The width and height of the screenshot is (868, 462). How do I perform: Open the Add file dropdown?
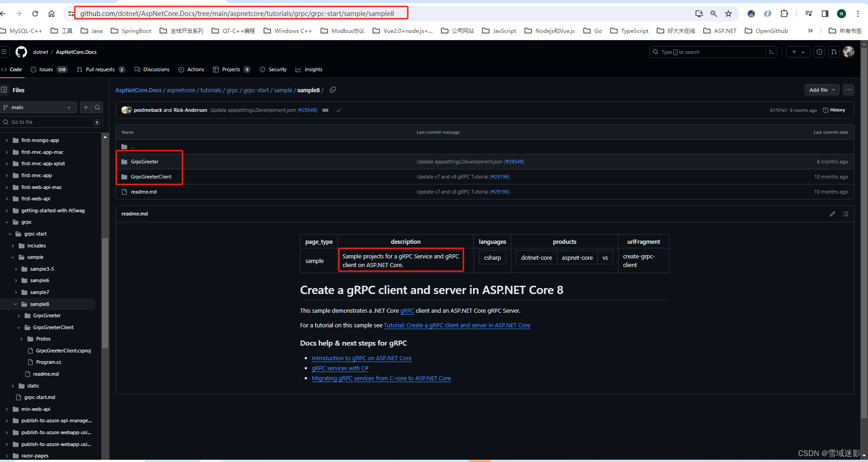[822, 90]
